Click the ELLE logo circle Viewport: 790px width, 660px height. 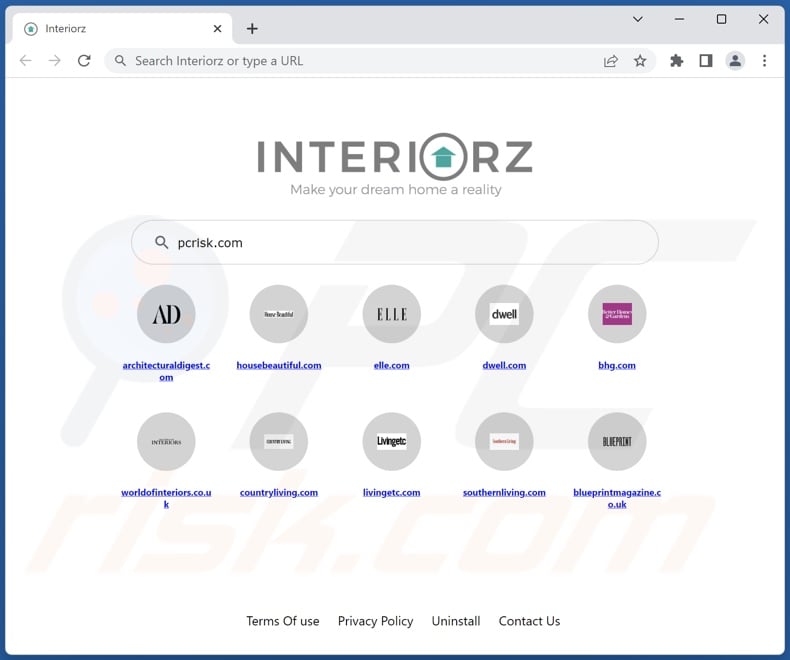coord(391,314)
